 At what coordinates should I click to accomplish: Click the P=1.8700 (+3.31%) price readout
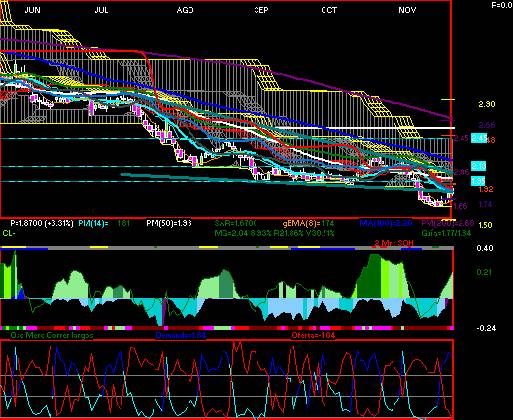coord(42,223)
